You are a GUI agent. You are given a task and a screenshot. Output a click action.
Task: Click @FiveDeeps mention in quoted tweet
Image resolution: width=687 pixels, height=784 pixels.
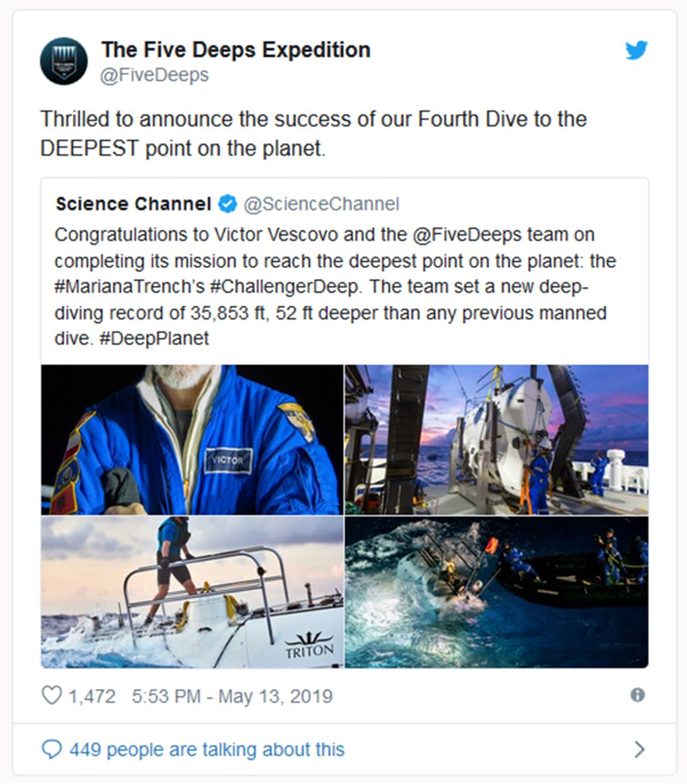point(467,235)
